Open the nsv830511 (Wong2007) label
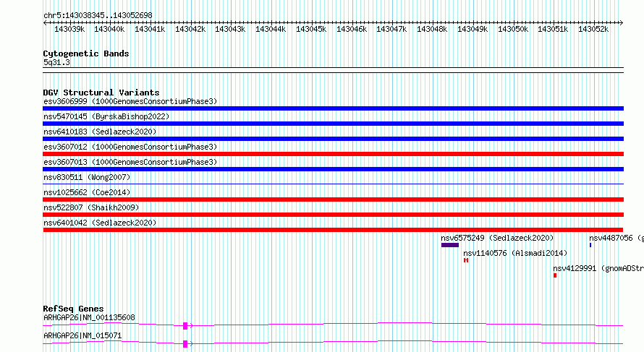The width and height of the screenshot is (644, 352). coord(87,177)
